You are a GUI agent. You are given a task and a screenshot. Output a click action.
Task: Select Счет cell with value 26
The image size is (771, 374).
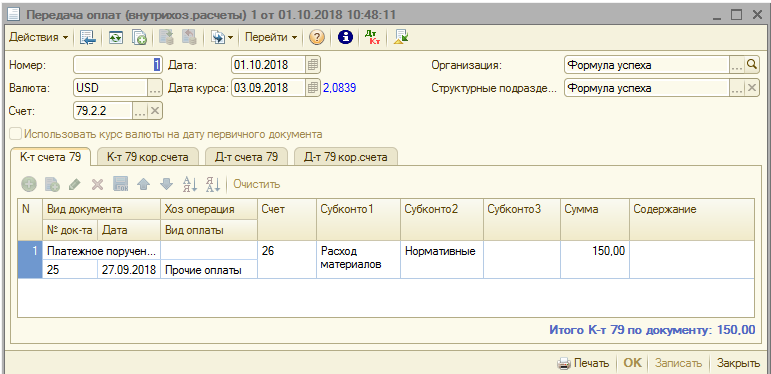287,259
